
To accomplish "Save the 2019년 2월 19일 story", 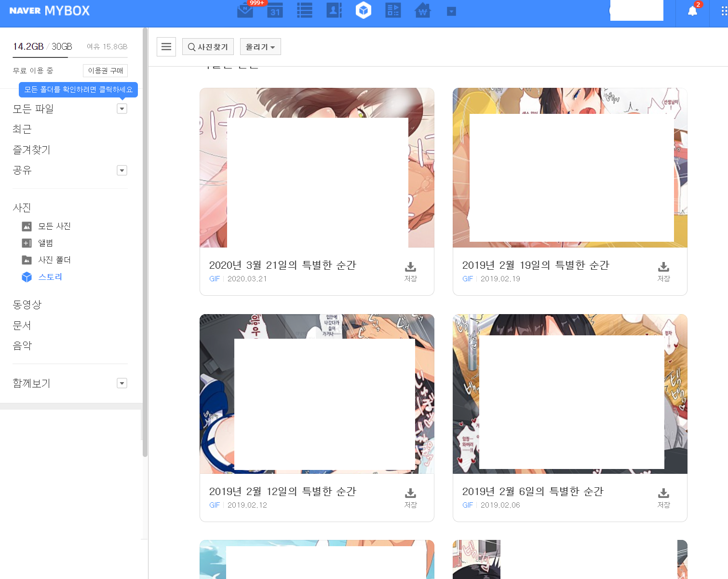I will (664, 272).
